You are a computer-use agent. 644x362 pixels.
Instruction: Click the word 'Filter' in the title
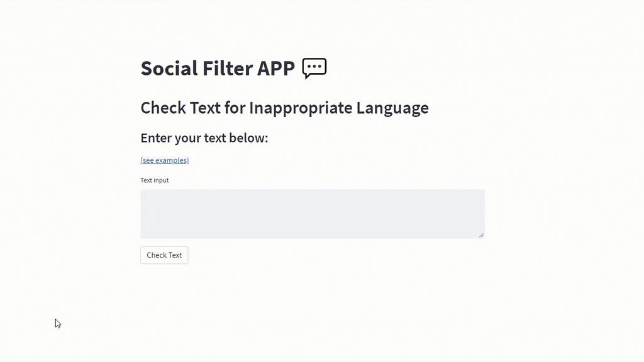point(228,68)
